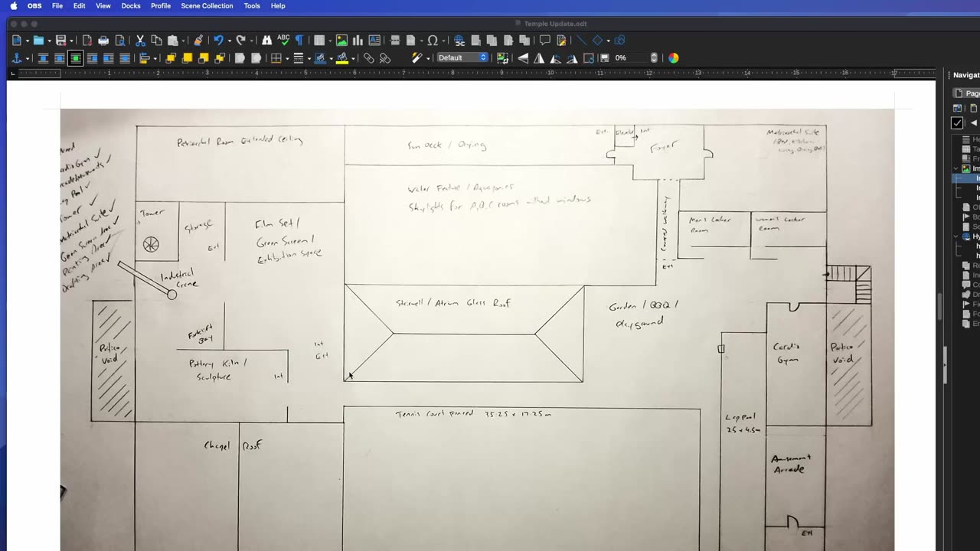This screenshot has height=551, width=980.
Task: Click the Image Filter wand icon
Action: [416, 57]
